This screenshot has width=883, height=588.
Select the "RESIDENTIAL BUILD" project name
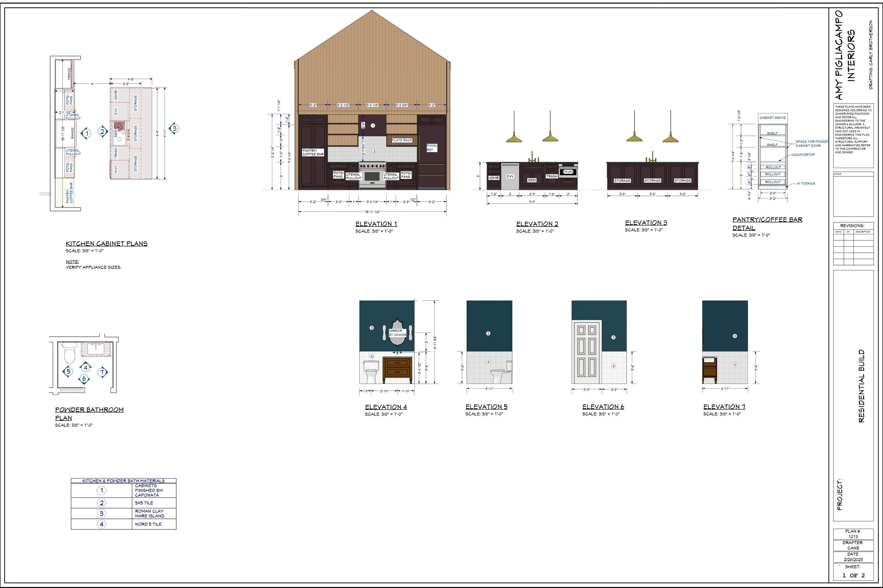[861, 386]
